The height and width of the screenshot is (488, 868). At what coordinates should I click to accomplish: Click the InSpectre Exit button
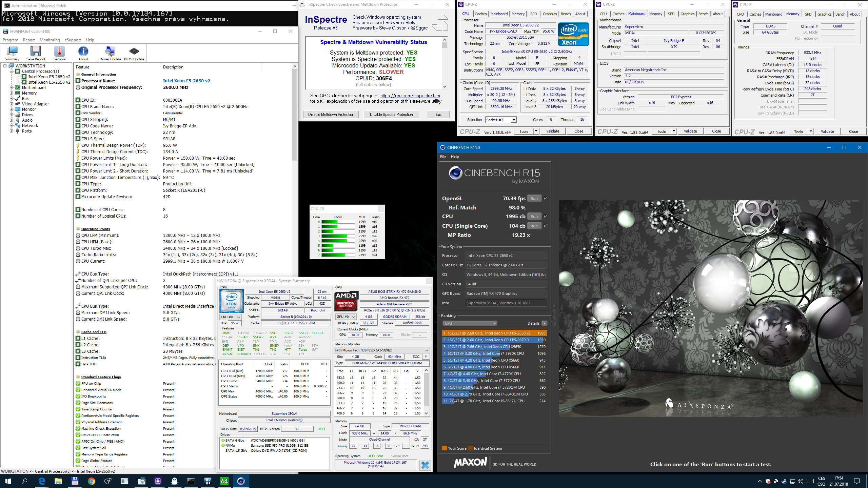click(438, 115)
